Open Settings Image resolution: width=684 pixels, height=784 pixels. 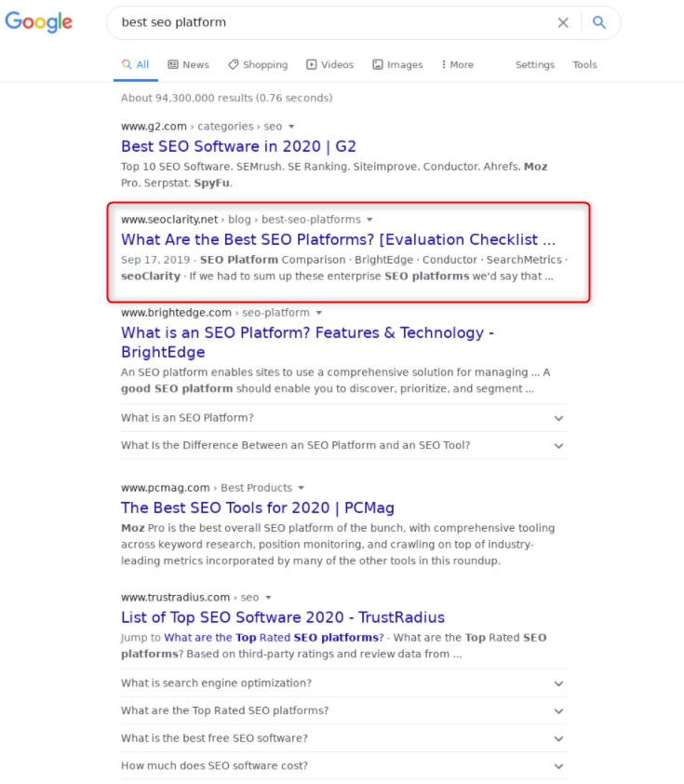click(x=534, y=64)
